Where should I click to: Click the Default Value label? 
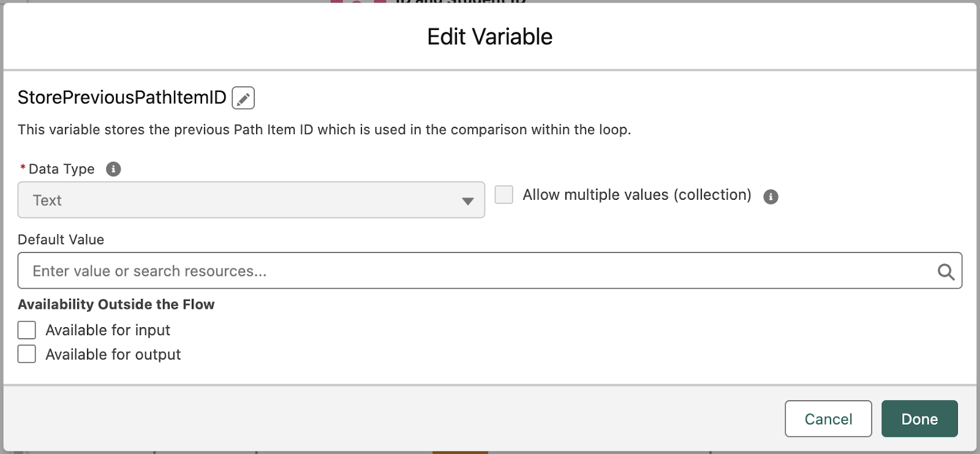(61, 240)
